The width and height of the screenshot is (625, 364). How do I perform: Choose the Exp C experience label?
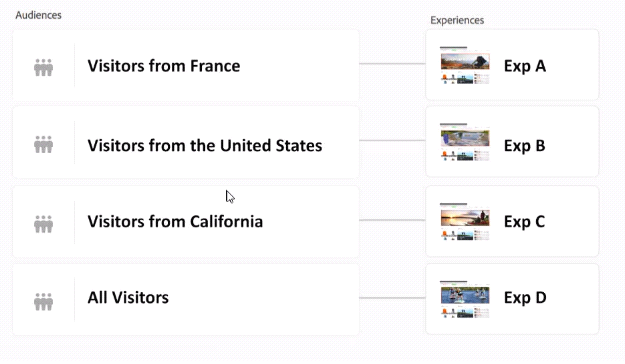pos(525,222)
